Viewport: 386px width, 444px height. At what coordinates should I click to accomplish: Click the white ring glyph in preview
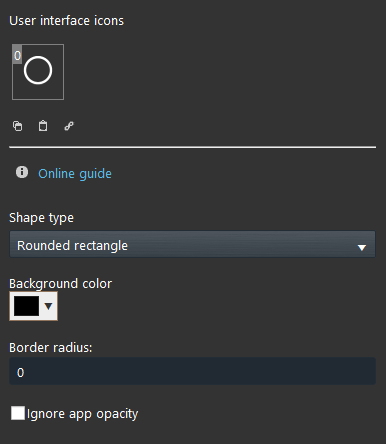[x=38, y=70]
